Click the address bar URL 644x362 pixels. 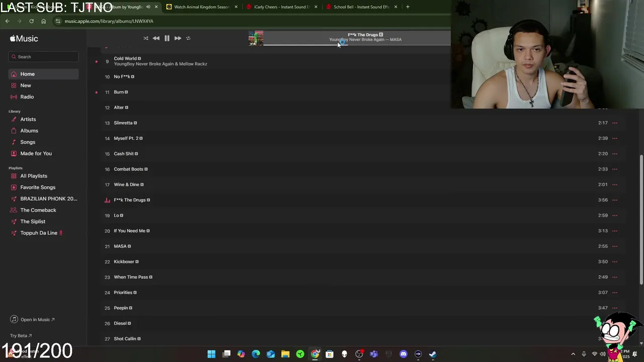coord(109,21)
